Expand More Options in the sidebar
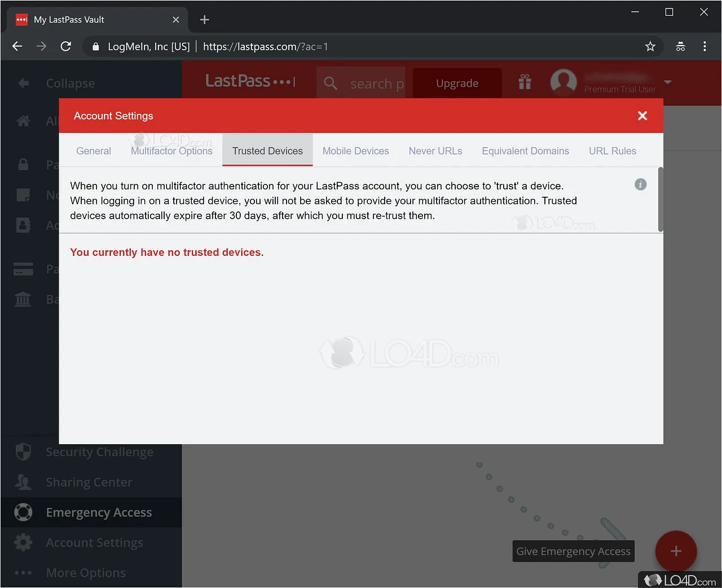The height and width of the screenshot is (588, 722). [x=23, y=572]
